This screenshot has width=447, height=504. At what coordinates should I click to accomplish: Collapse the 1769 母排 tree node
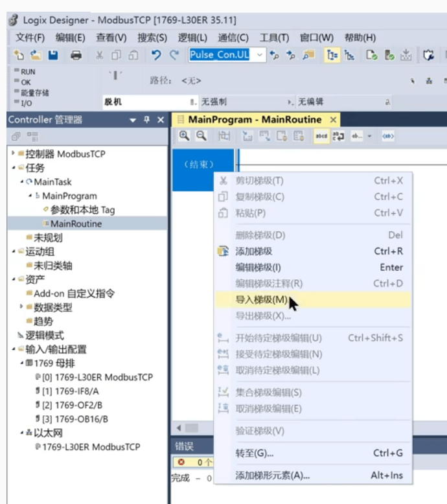tap(21, 363)
